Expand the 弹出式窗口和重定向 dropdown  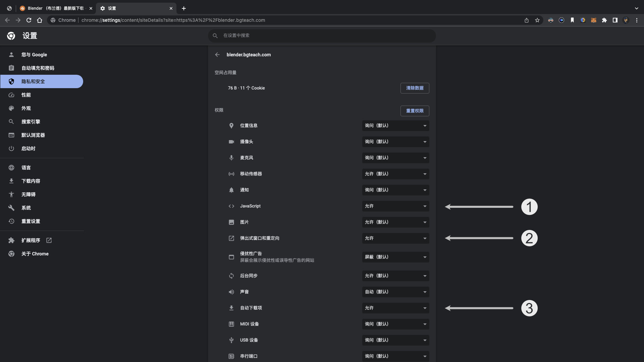395,238
